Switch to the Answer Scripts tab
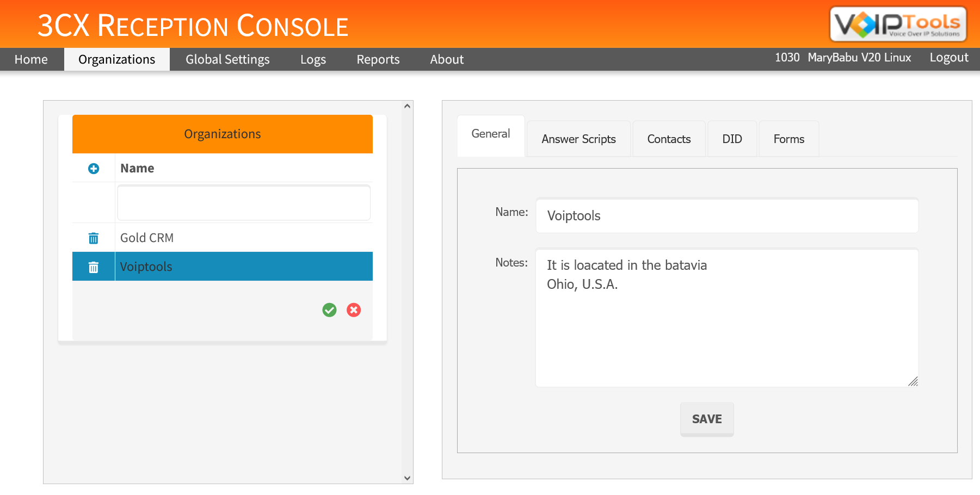This screenshot has height=495, width=980. pyautogui.click(x=578, y=139)
